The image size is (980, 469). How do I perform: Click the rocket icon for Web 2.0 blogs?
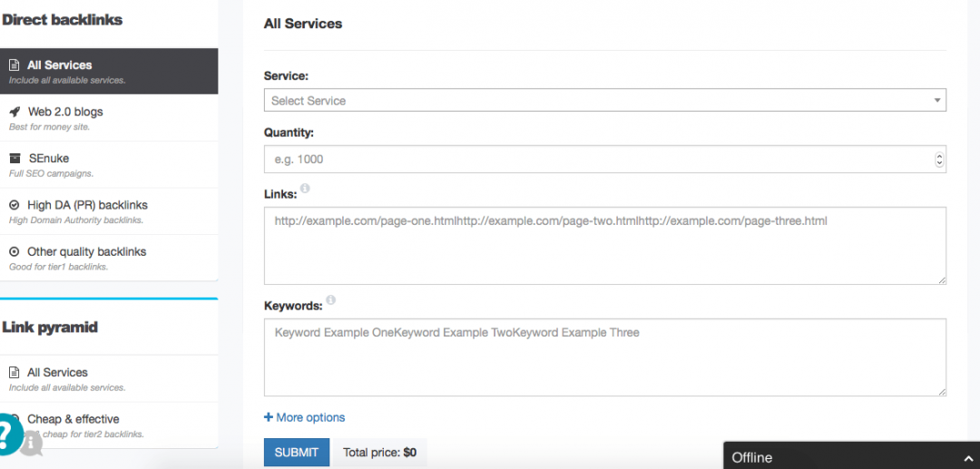[15, 112]
